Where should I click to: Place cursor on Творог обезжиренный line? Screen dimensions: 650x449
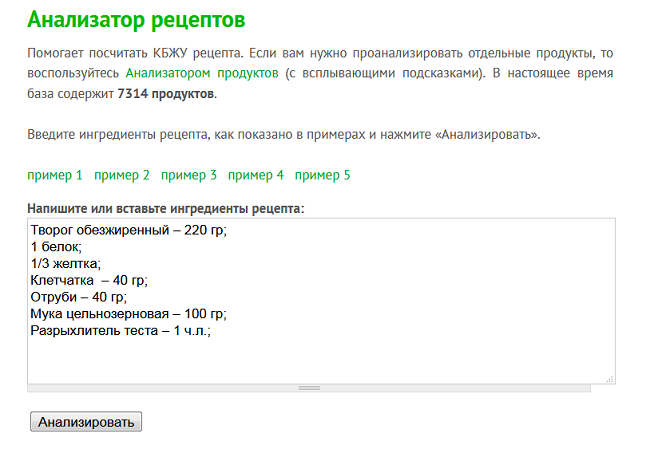coord(129,230)
